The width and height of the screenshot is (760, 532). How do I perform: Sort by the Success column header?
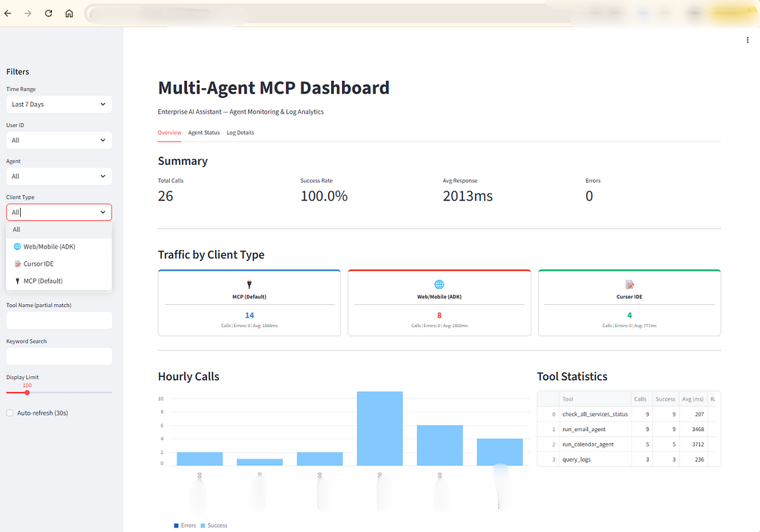click(x=666, y=399)
